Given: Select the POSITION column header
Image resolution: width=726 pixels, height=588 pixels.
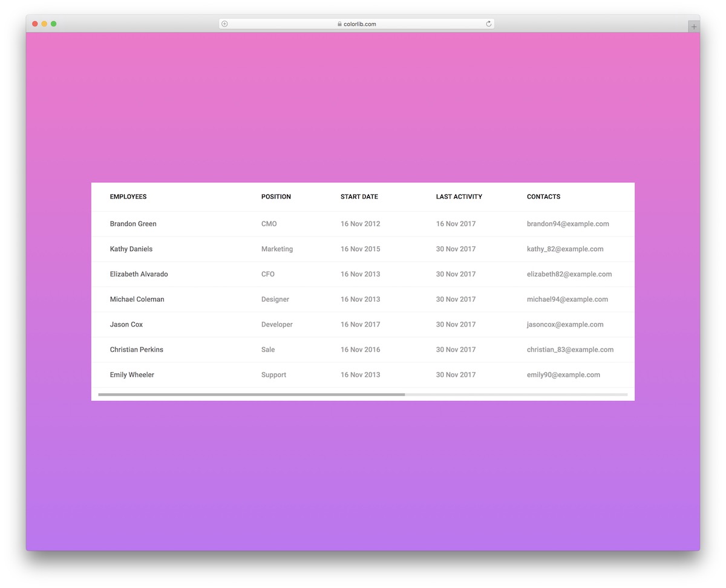Looking at the screenshot, I should click(x=276, y=196).
